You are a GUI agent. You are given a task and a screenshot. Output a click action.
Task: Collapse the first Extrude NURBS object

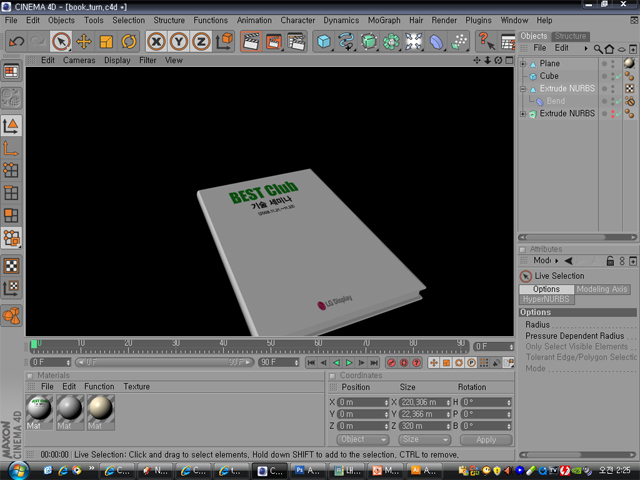(x=523, y=89)
